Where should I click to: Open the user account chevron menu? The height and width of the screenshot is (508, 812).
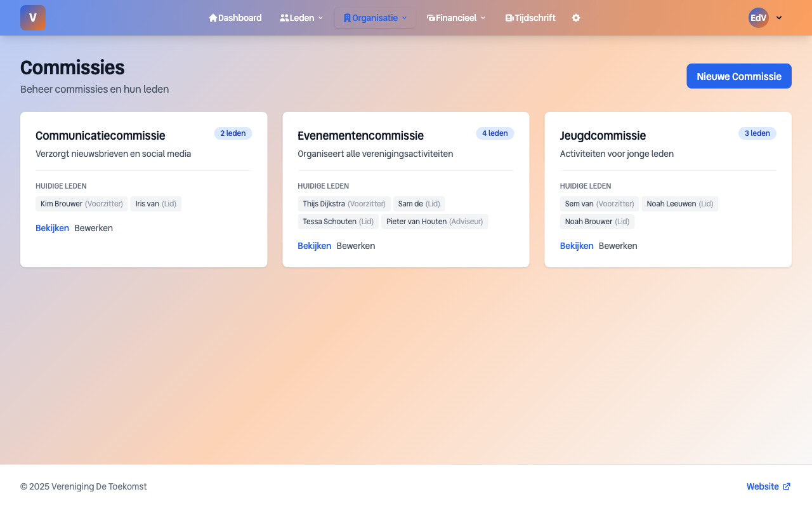click(779, 18)
